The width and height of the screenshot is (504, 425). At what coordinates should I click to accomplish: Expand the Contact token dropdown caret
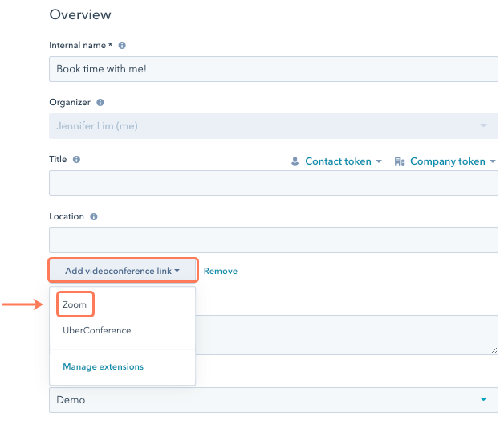coord(379,162)
